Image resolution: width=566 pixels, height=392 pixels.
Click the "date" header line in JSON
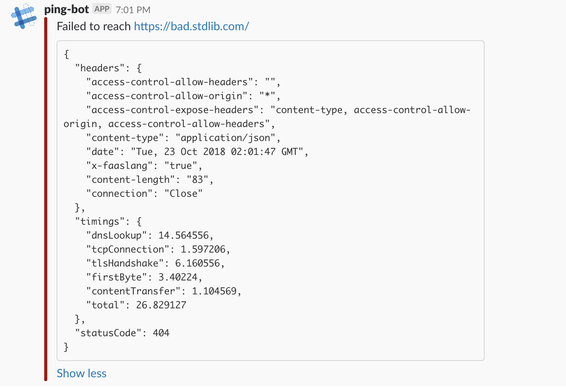click(x=197, y=151)
